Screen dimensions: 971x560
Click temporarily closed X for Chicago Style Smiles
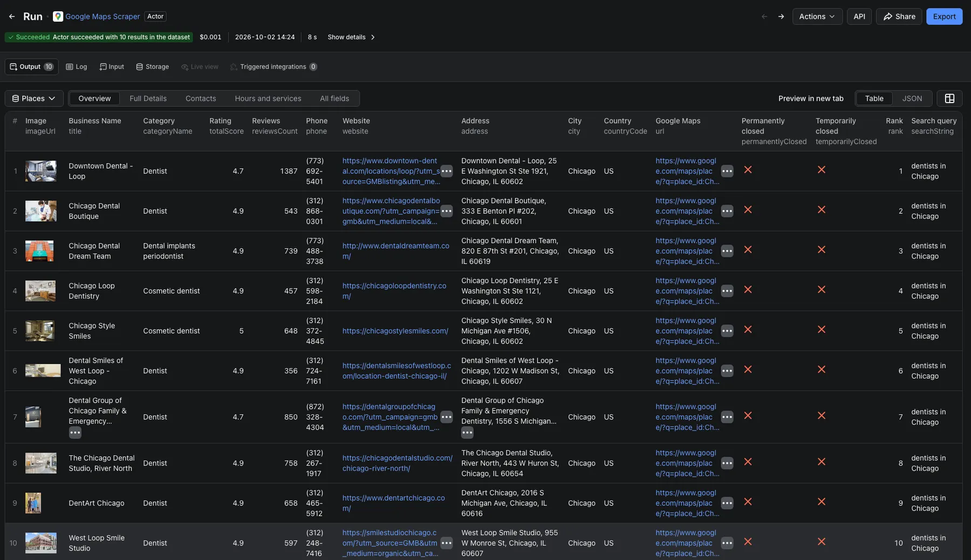click(x=821, y=329)
